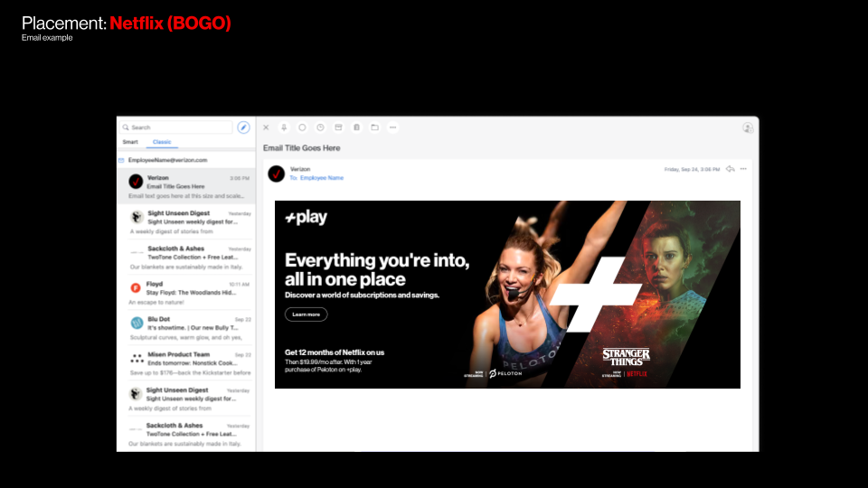Click the Blu Dot sender avatar
Viewport: 868px width, 488px height.
pyautogui.click(x=137, y=323)
